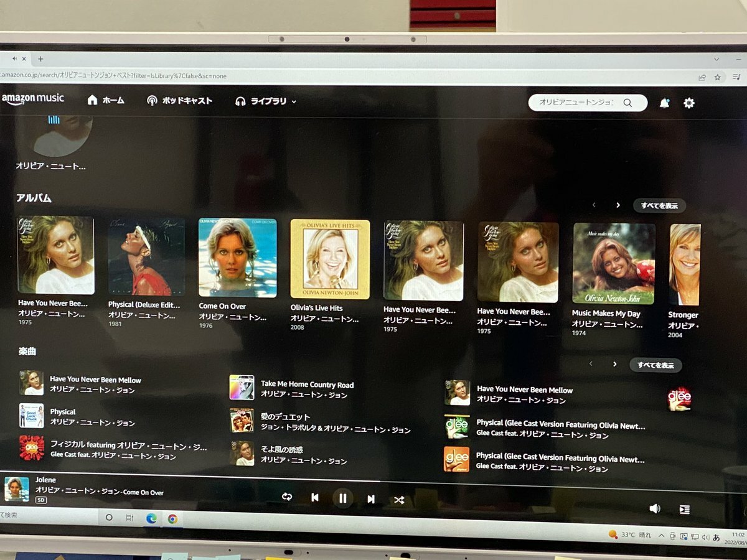Select the song そよ風の誘惑
Viewport: 747px width, 560px height.
(281, 450)
